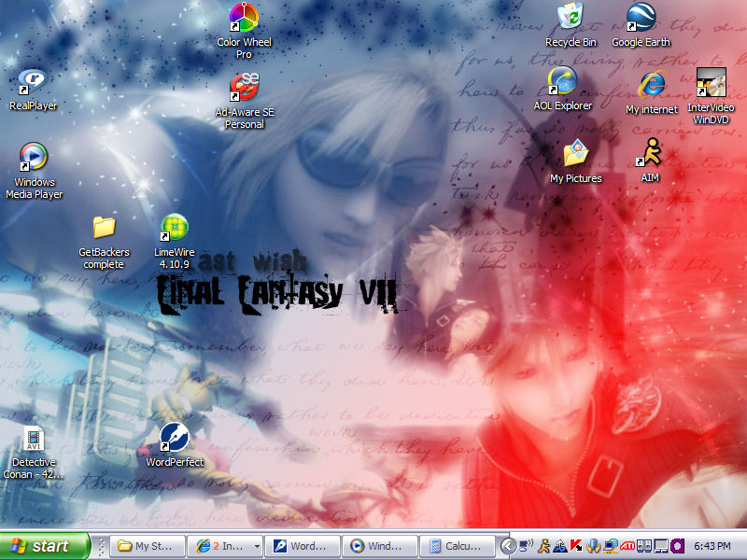The image size is (747, 560).
Task: Launch Google Earth
Action: tap(641, 19)
